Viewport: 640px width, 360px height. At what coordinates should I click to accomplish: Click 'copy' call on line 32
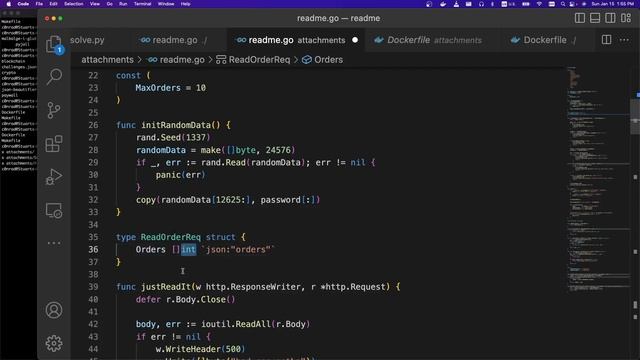tap(146, 200)
